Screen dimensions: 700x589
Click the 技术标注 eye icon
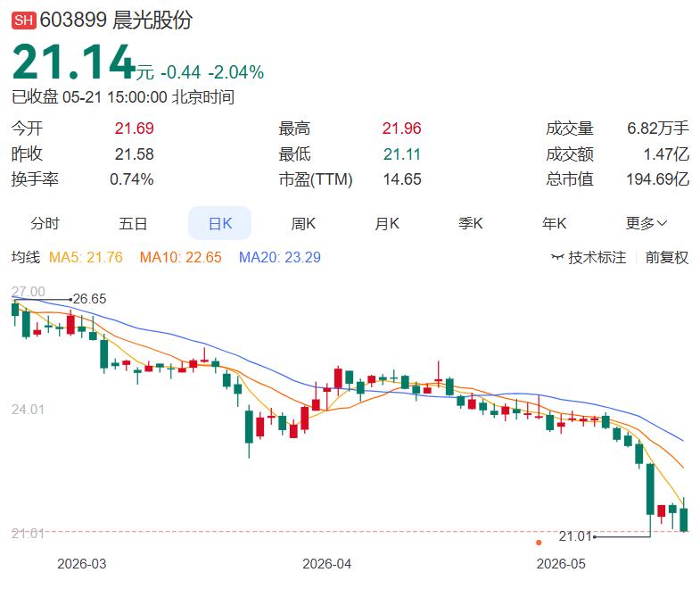pos(557,257)
